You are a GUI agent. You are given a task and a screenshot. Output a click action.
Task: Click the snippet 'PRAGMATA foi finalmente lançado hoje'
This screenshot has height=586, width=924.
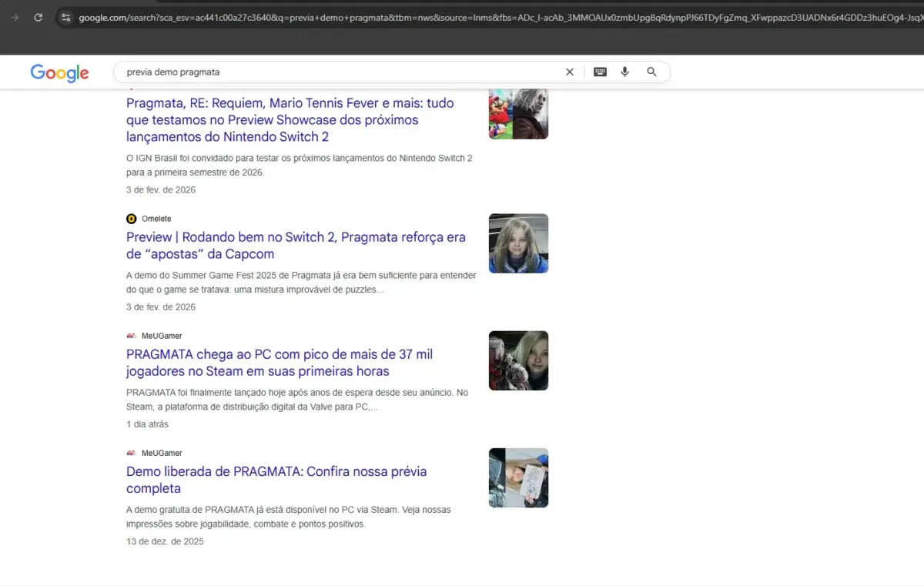coord(297,400)
